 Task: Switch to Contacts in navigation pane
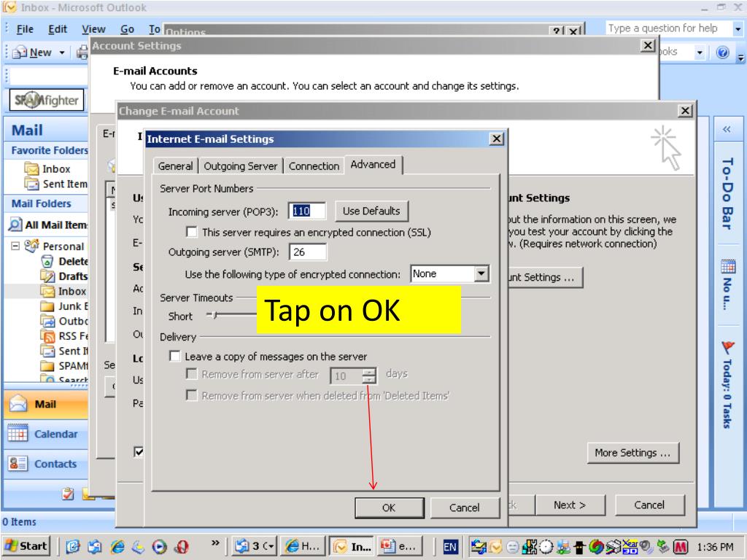46,463
